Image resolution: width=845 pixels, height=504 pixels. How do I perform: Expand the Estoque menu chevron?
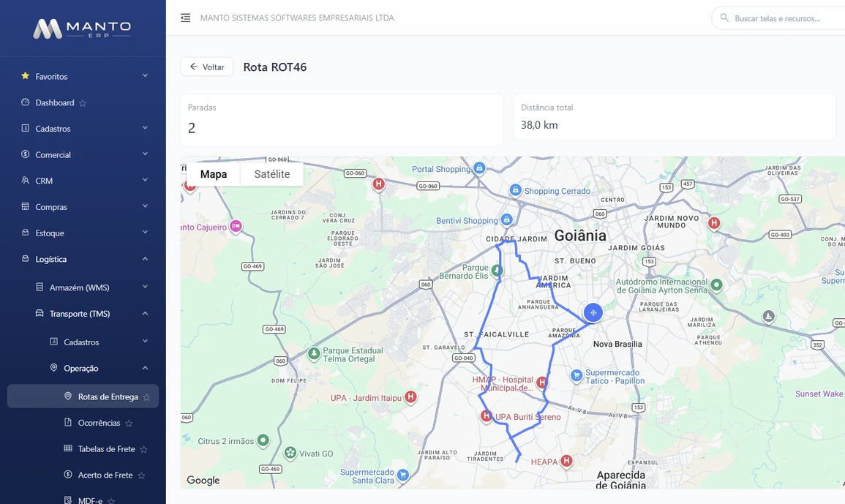pos(145,232)
